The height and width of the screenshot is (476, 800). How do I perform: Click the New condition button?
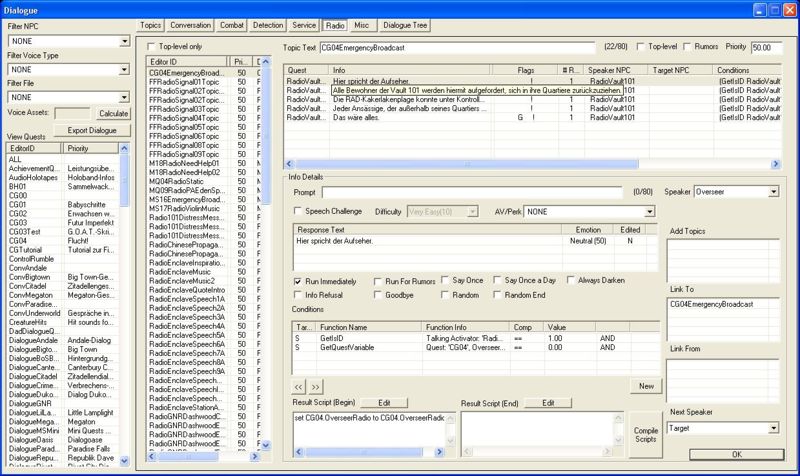coord(646,386)
